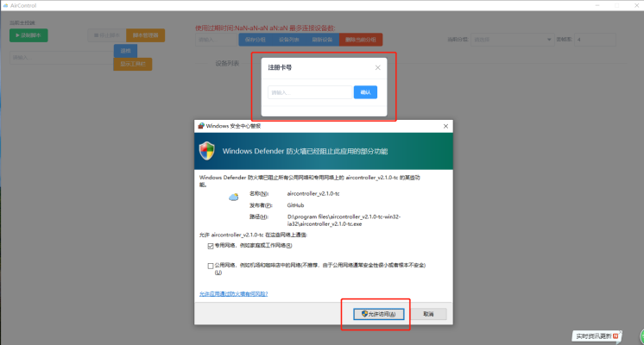Click the program path text in firewall dialog
This screenshot has height=345, width=644.
[x=344, y=220]
